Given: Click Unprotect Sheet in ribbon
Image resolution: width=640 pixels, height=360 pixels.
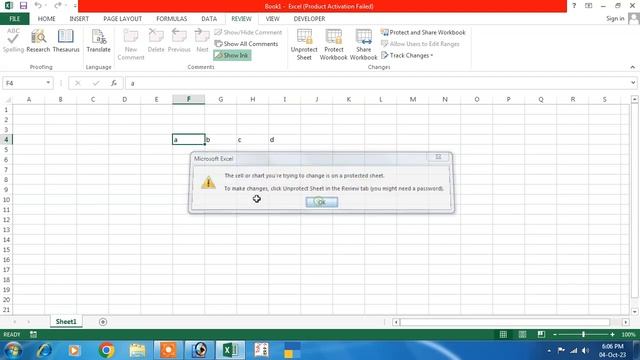Looking at the screenshot, I should 304,44.
